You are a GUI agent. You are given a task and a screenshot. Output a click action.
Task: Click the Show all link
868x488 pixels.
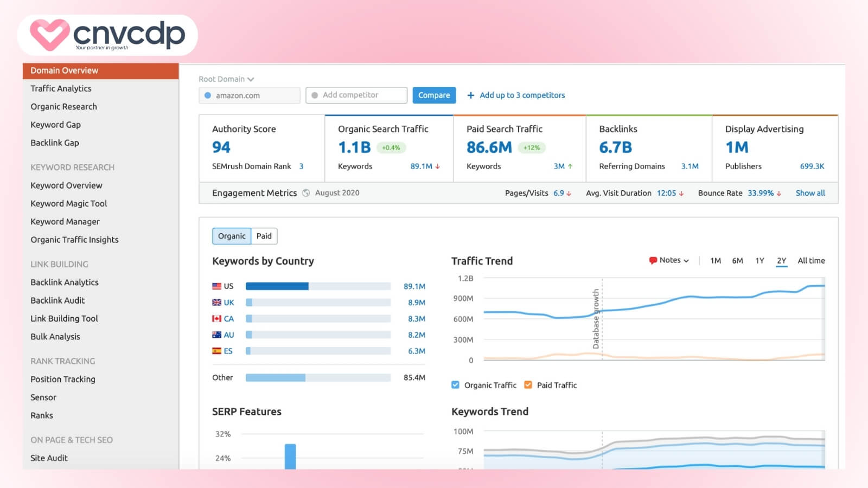point(810,193)
